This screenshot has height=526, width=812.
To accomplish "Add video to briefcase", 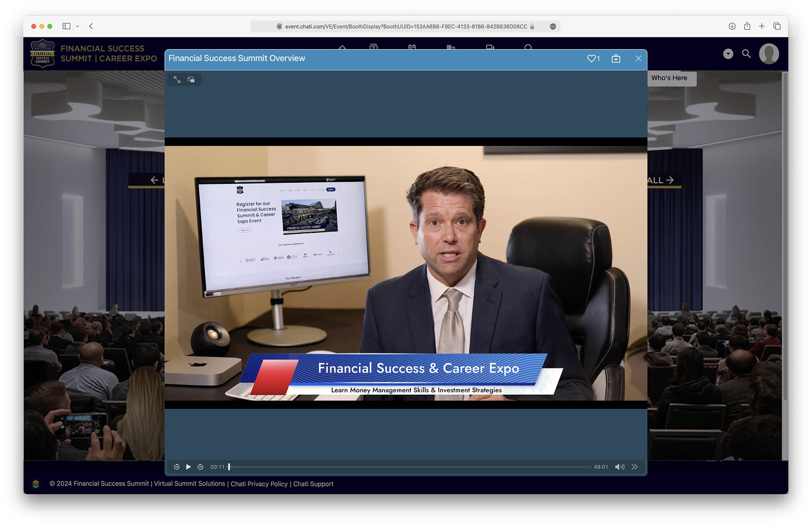I will pyautogui.click(x=616, y=58).
